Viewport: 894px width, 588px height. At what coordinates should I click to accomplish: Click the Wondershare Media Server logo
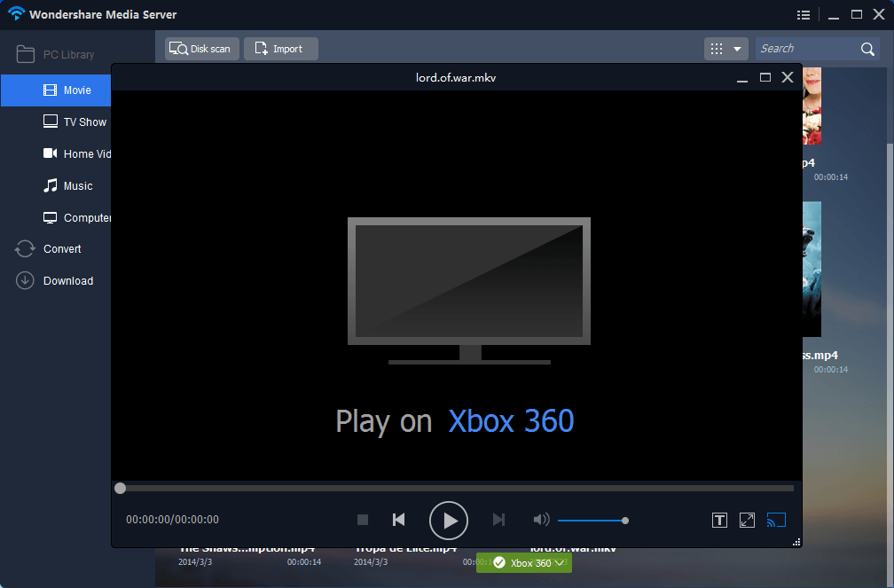pyautogui.click(x=16, y=12)
